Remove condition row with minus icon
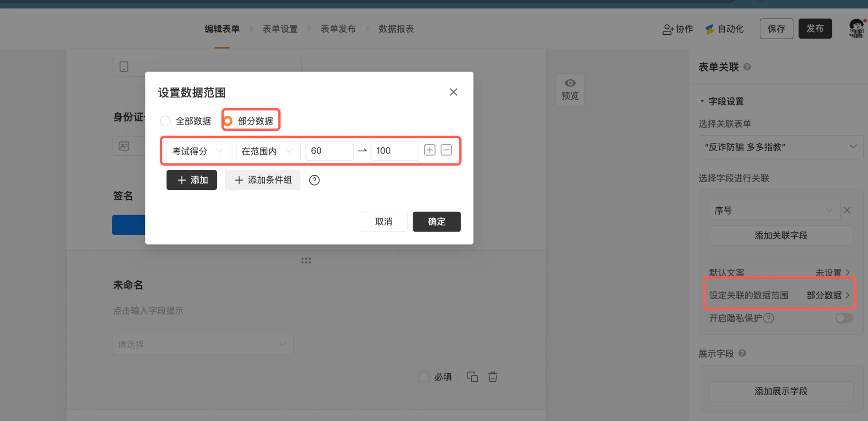Image resolution: width=868 pixels, height=421 pixels. coord(446,150)
